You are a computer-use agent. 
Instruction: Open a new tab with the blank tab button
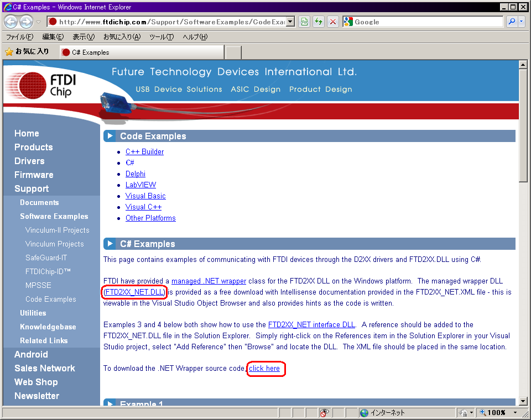(233, 53)
